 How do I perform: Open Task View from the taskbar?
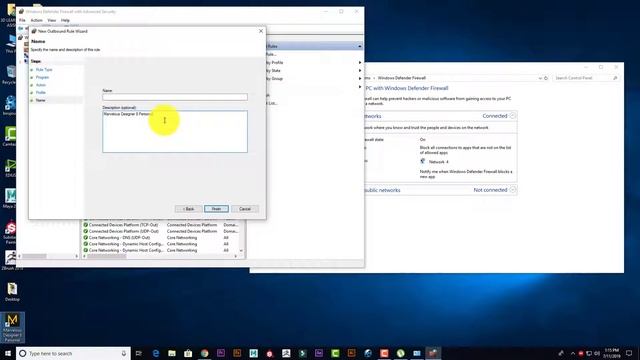[x=138, y=353]
